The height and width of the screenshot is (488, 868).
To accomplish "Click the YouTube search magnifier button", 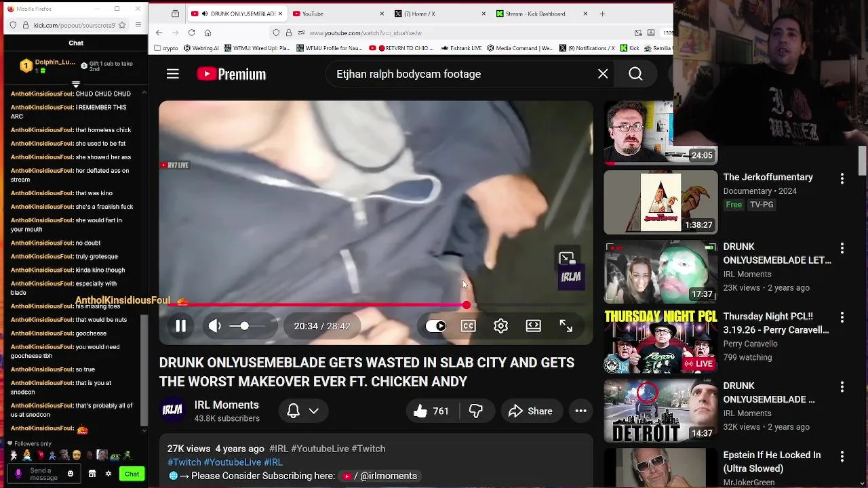I will coord(635,74).
